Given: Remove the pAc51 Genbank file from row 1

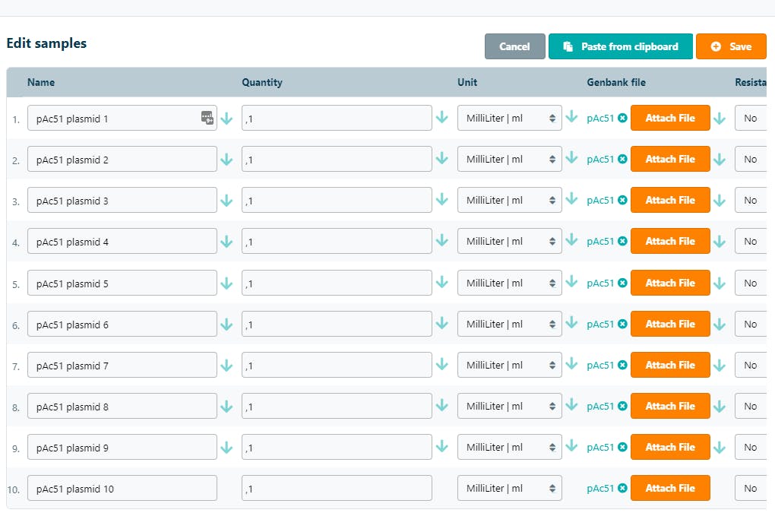Looking at the screenshot, I should (x=622, y=118).
